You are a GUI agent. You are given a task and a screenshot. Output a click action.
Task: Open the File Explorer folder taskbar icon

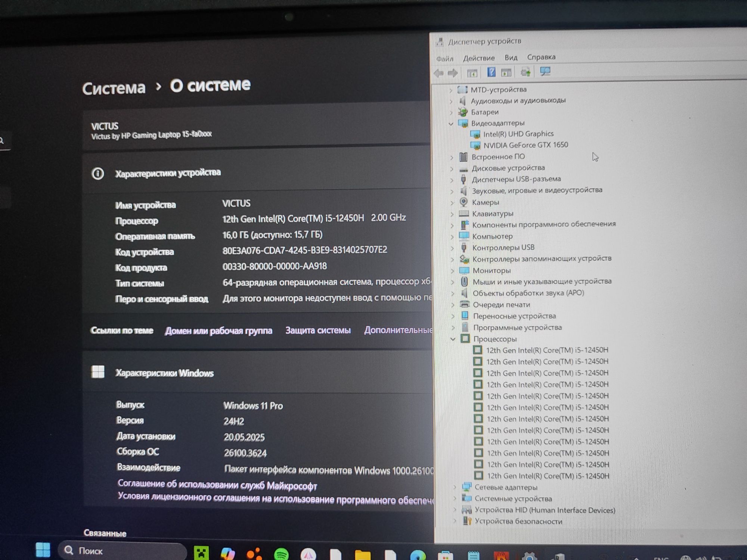click(x=362, y=555)
